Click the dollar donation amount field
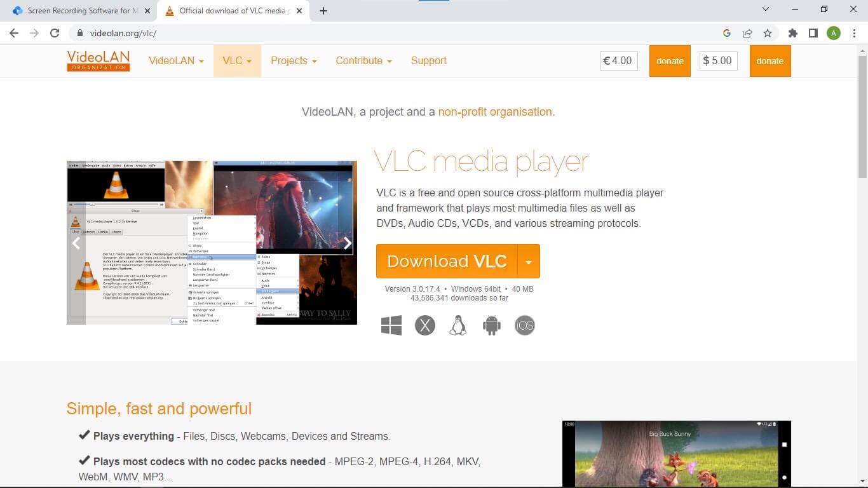 pos(719,61)
